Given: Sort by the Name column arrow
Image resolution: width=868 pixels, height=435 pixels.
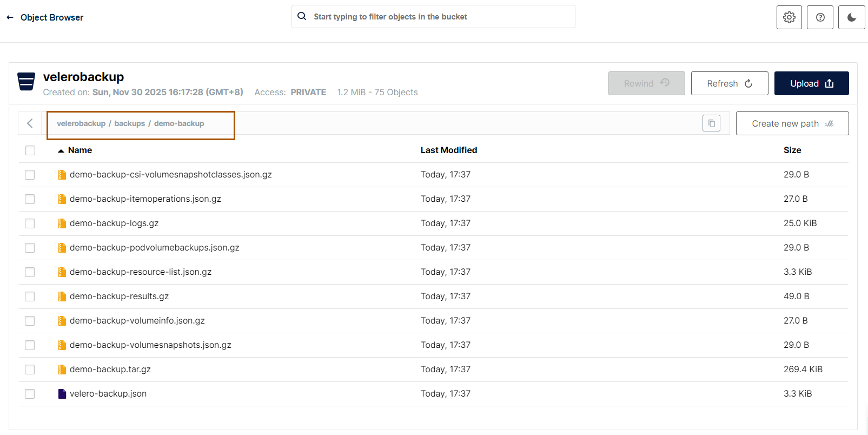Looking at the screenshot, I should pyautogui.click(x=61, y=150).
